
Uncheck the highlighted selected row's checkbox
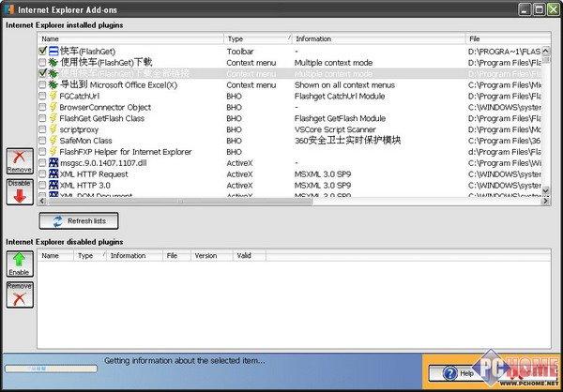tap(43, 73)
